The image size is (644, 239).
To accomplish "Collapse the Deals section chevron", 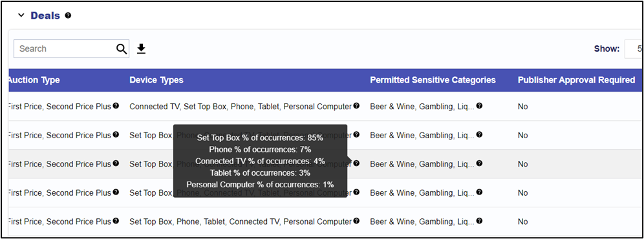I will click(21, 16).
